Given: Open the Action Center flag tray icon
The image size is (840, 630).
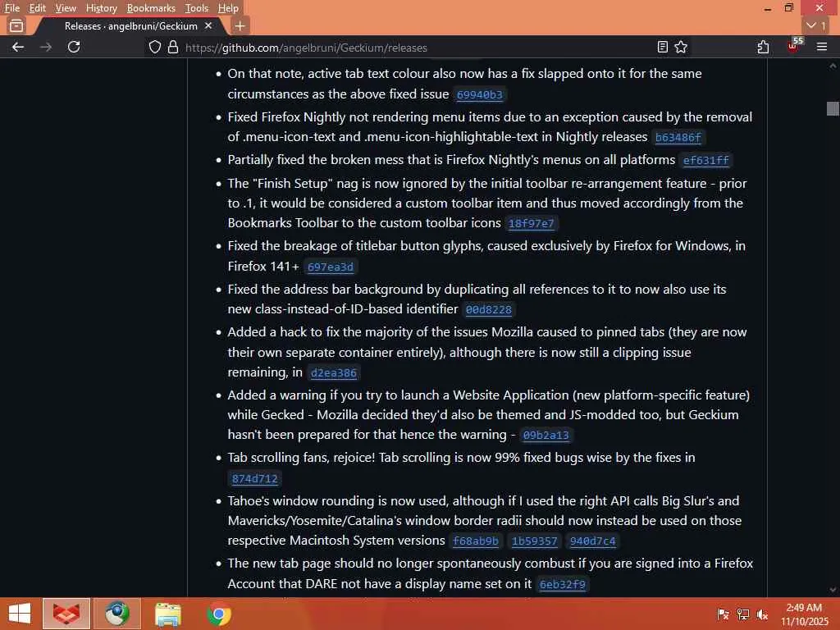Looking at the screenshot, I should click(723, 614).
